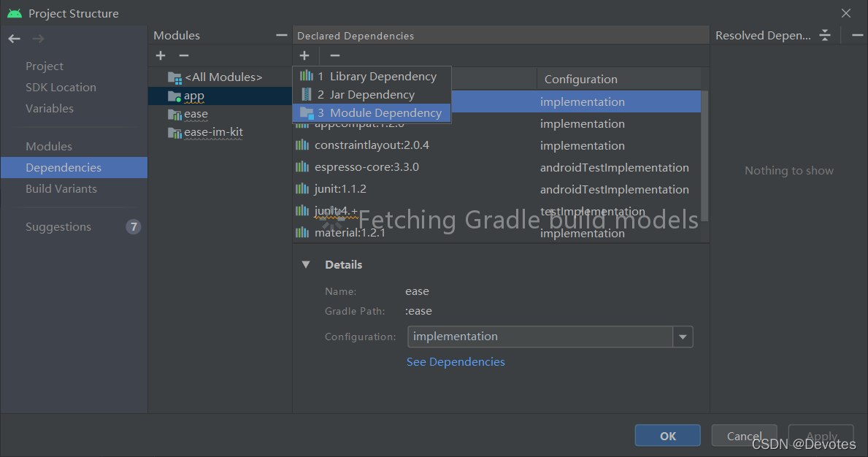Close the Project Structure dialog
Viewport: 868px width, 457px height.
point(846,13)
